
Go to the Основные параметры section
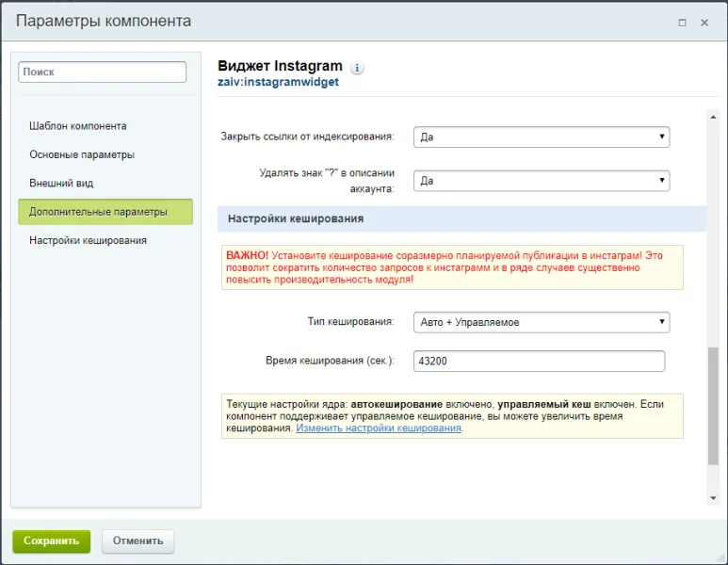82,154
